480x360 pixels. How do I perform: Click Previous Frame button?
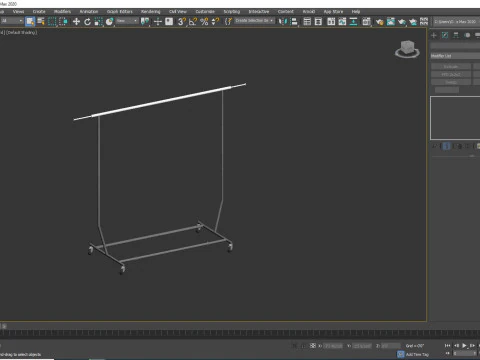coord(456,346)
